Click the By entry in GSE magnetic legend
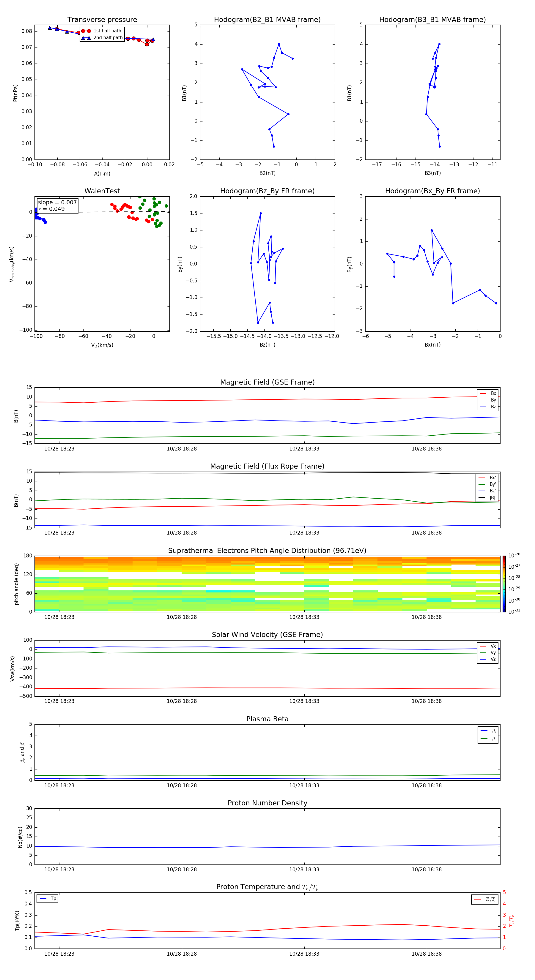535x980 pixels. tap(488, 400)
